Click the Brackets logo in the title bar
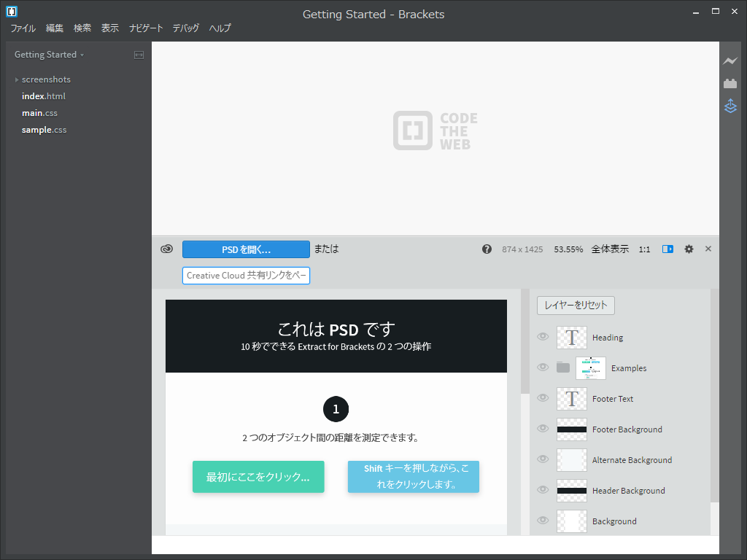 [10, 11]
